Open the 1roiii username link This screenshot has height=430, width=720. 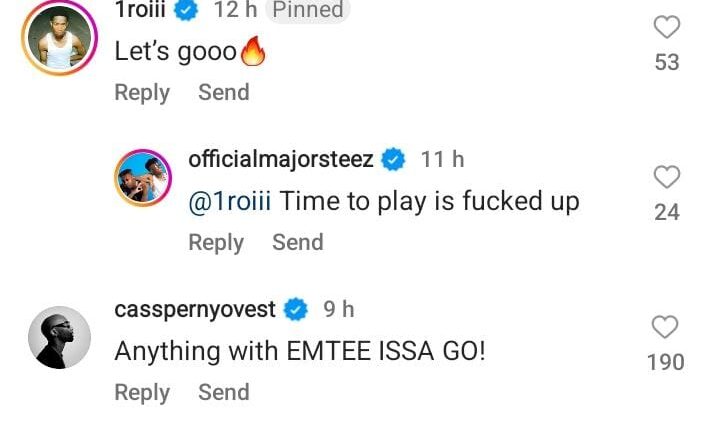[145, 10]
